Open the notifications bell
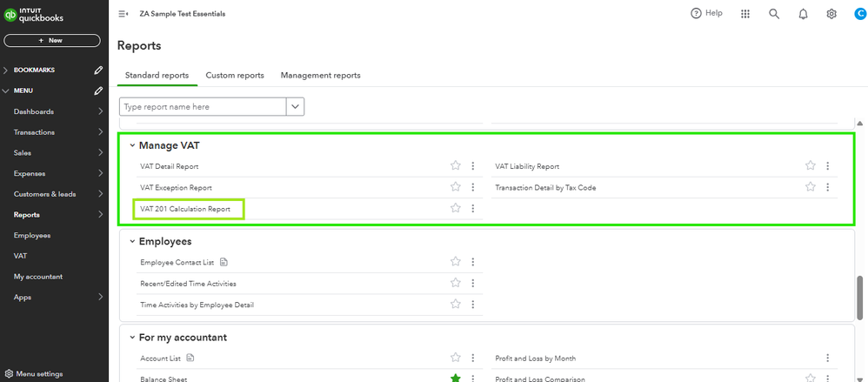The image size is (868, 382). (803, 14)
